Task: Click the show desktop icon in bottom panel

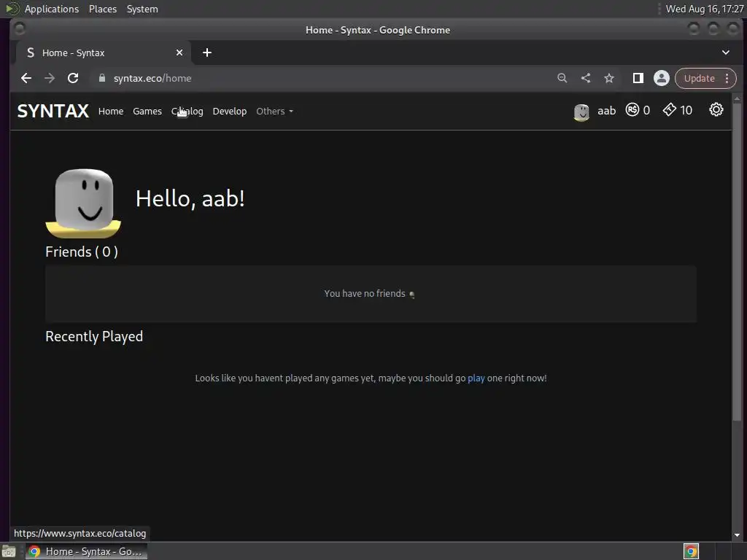Action: coord(9,551)
